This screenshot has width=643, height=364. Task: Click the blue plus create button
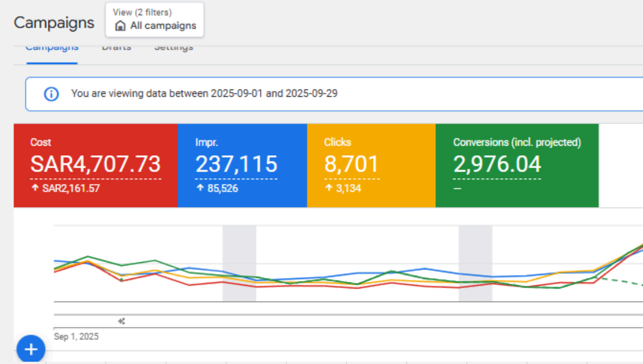(31, 349)
